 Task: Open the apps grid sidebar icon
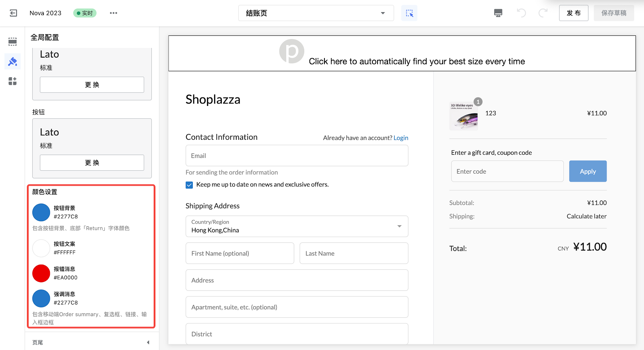12,81
